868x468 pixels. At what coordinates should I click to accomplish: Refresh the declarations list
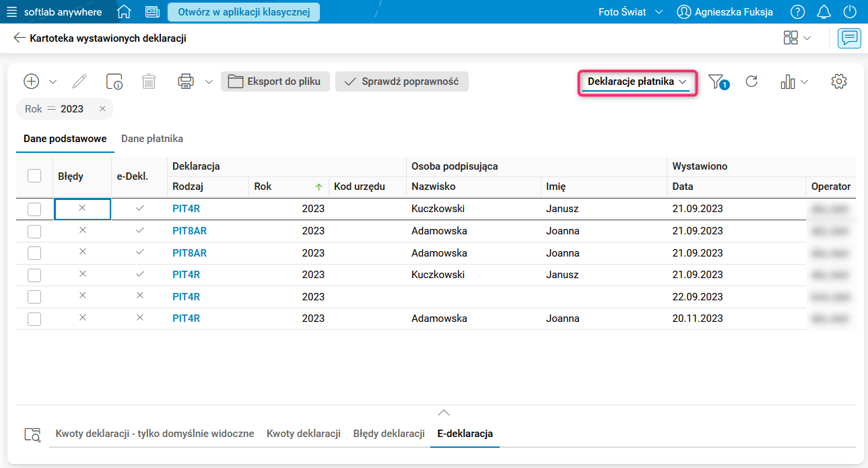(x=752, y=81)
